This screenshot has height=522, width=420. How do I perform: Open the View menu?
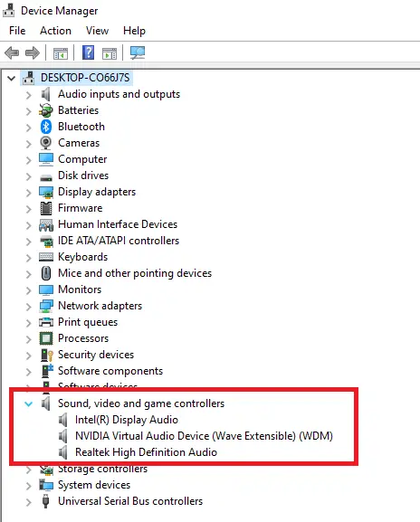coord(97,31)
